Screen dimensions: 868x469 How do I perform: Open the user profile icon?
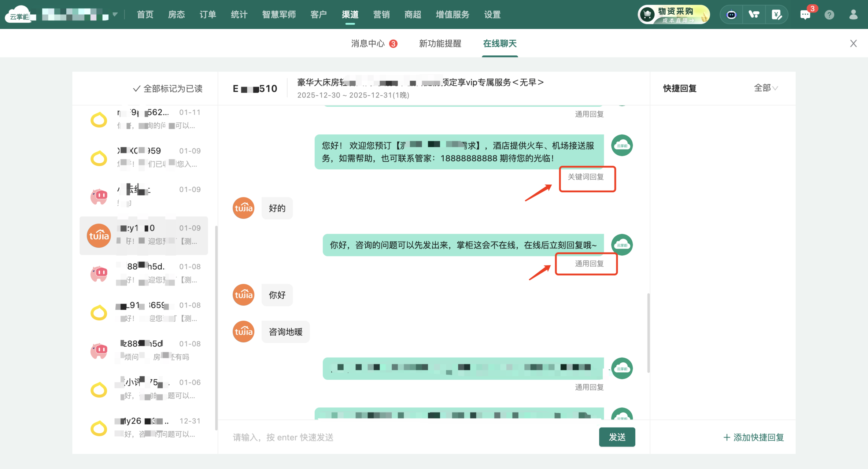pyautogui.click(x=853, y=15)
